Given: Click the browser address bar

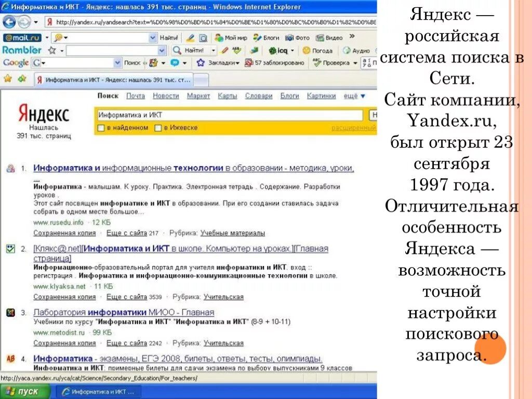Looking at the screenshot, I should pyautogui.click(x=210, y=22).
